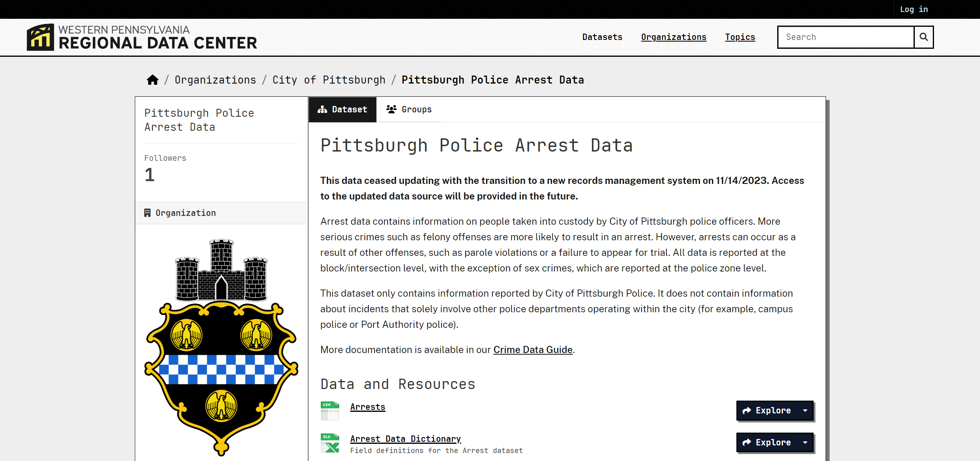The width and height of the screenshot is (980, 461).
Task: Go to home via breadcrumb house icon
Action: click(x=152, y=80)
